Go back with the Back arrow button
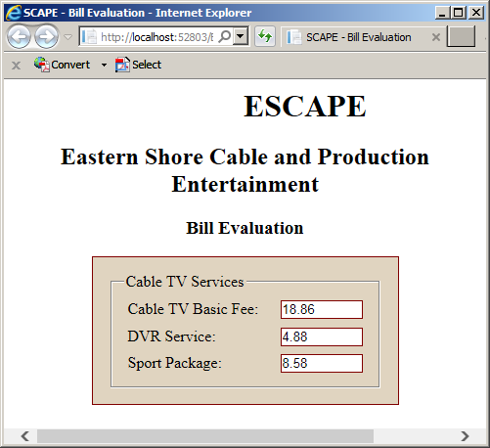The height and width of the screenshot is (448, 490). [x=19, y=36]
